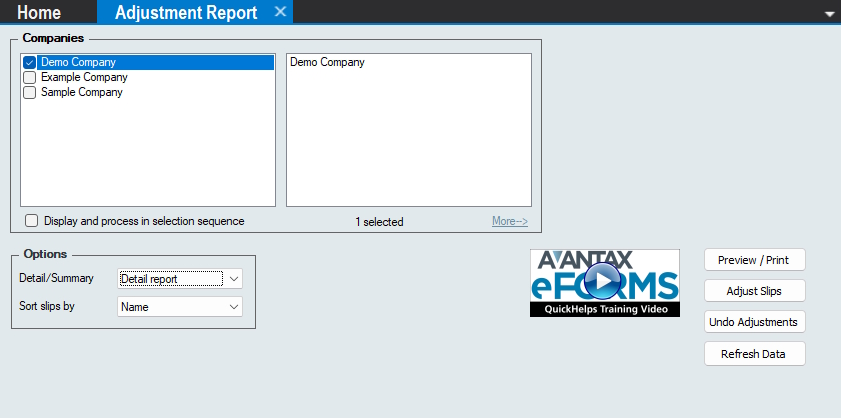Open the Sort slips by dropdown

[233, 307]
